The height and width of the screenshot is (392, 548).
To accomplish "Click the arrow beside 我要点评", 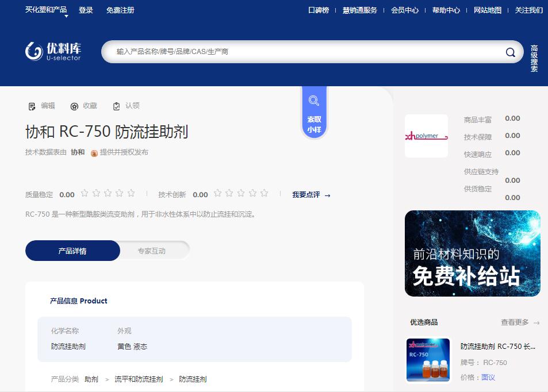I will click(327, 195).
